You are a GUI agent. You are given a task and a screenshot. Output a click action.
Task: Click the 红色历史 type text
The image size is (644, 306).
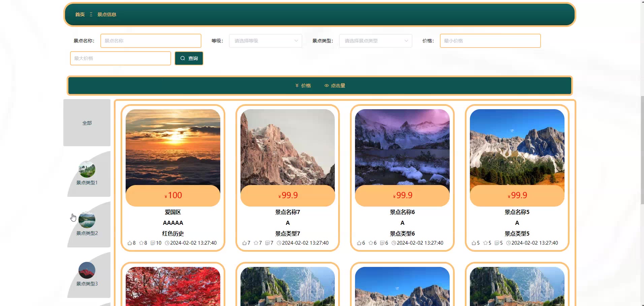coord(173,234)
